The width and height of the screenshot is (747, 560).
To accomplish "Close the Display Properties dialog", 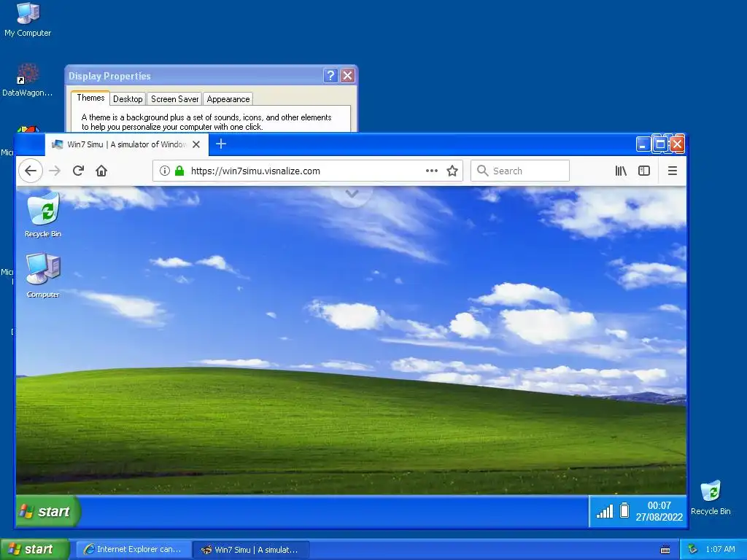I will tap(348, 75).
